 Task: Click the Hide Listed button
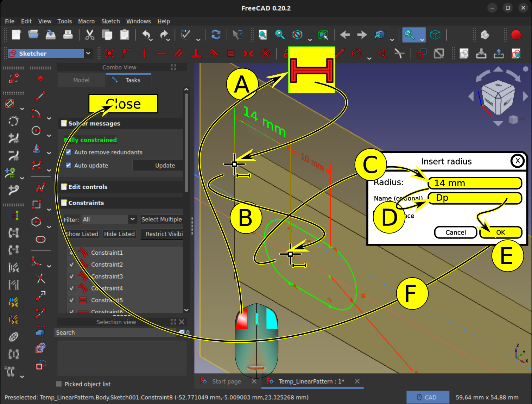point(119,234)
